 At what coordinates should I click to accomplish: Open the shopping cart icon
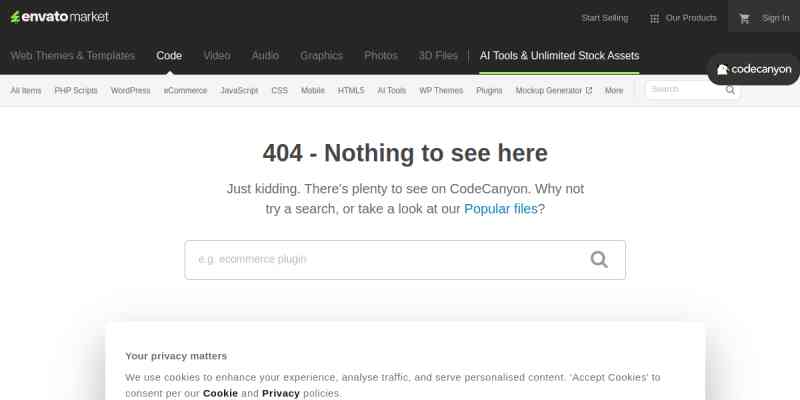[744, 18]
